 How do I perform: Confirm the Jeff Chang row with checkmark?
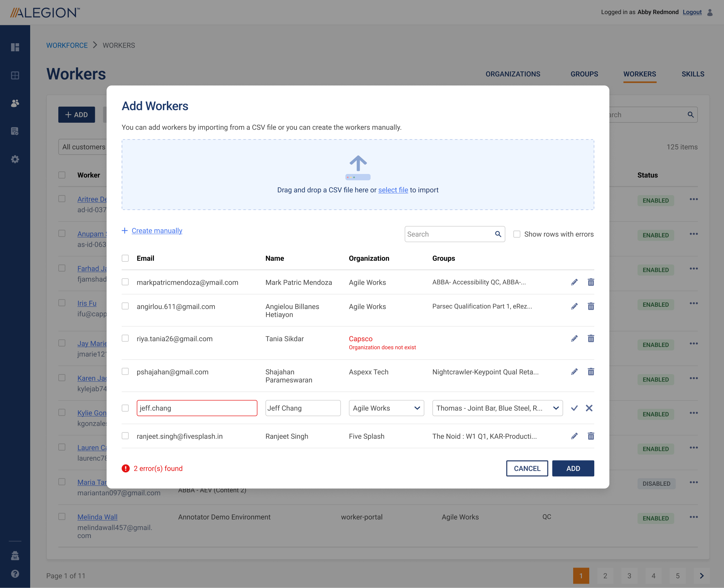click(x=574, y=408)
